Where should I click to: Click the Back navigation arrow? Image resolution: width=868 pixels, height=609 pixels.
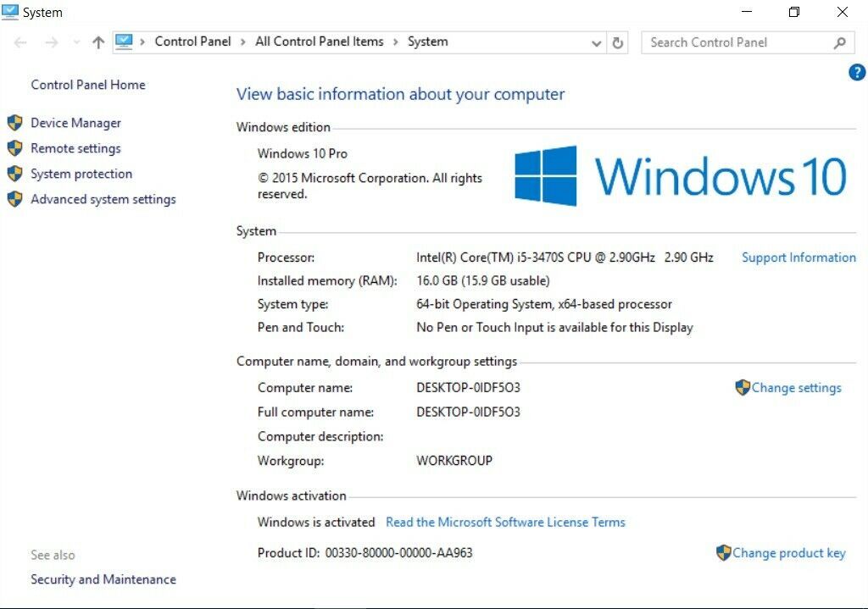20,42
